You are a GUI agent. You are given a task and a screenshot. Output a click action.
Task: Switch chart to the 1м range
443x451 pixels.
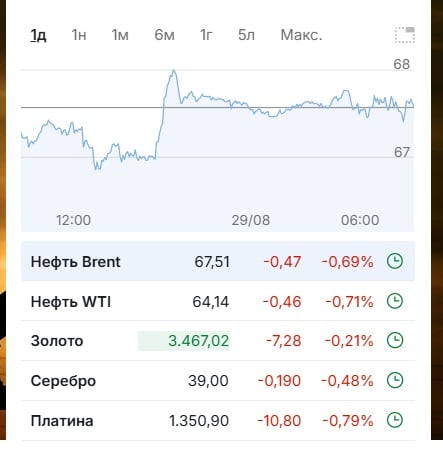tap(120, 35)
